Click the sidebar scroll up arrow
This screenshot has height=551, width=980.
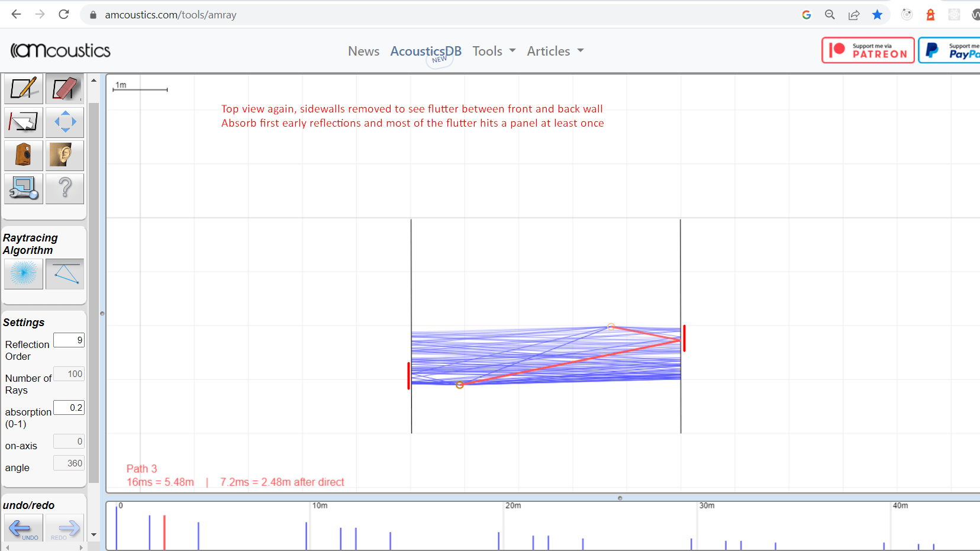94,80
